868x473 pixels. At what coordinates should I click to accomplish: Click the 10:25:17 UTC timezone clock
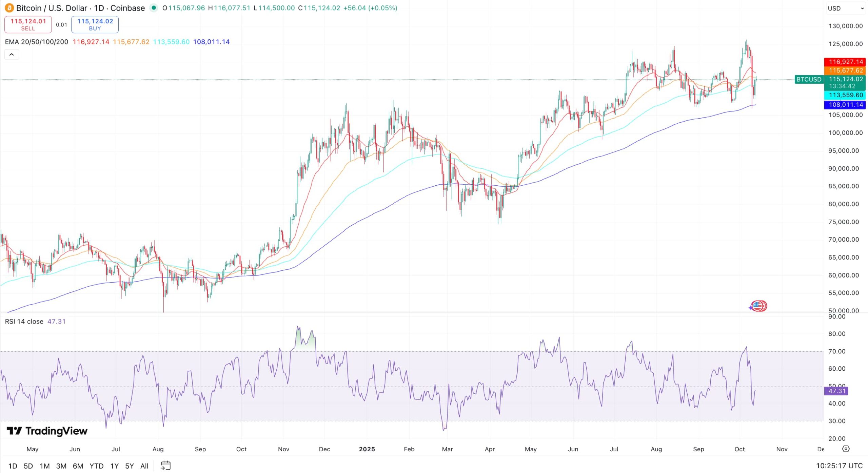point(839,466)
